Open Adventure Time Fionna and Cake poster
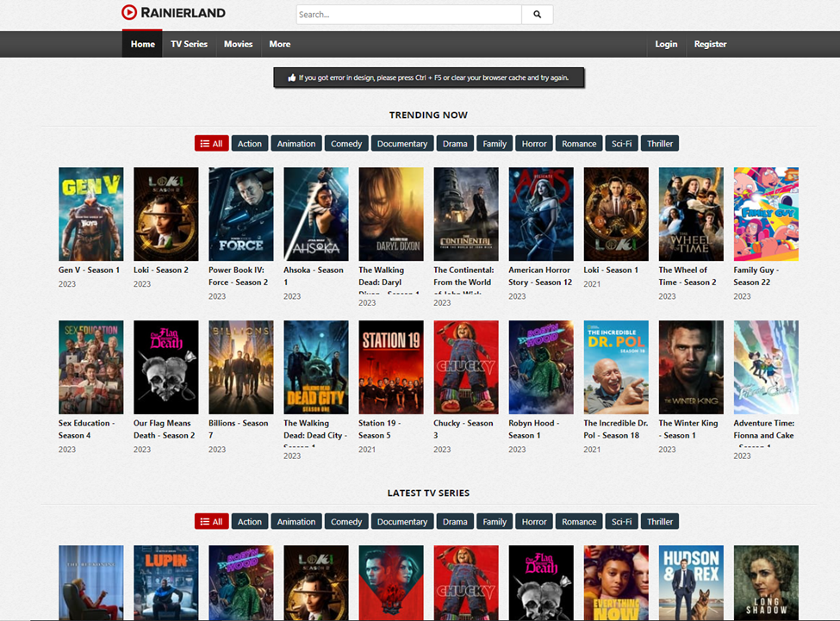Viewport: 840px width, 621px height. click(x=766, y=367)
